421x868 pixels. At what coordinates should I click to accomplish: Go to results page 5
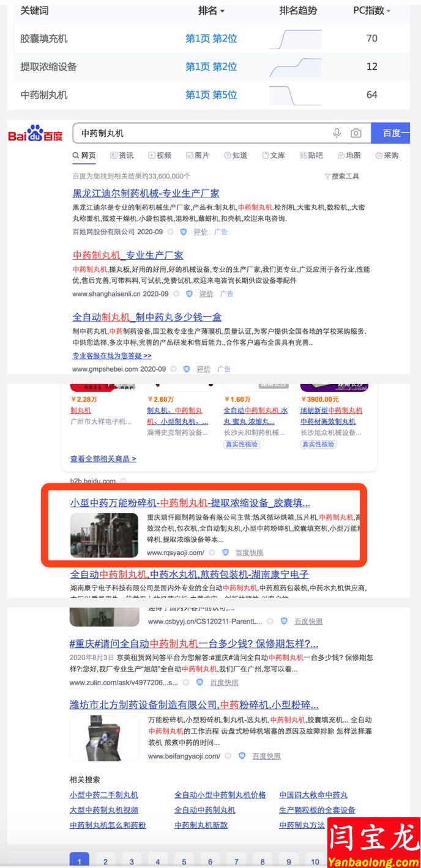(x=184, y=861)
